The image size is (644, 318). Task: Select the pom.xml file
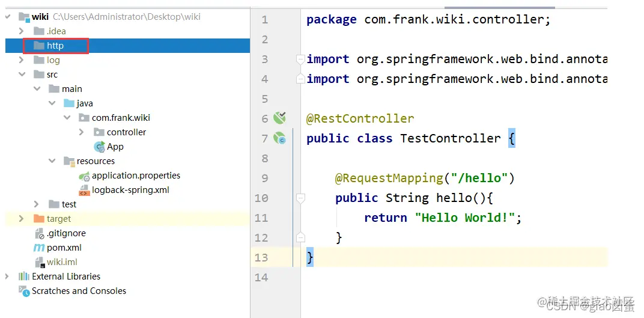click(x=64, y=248)
